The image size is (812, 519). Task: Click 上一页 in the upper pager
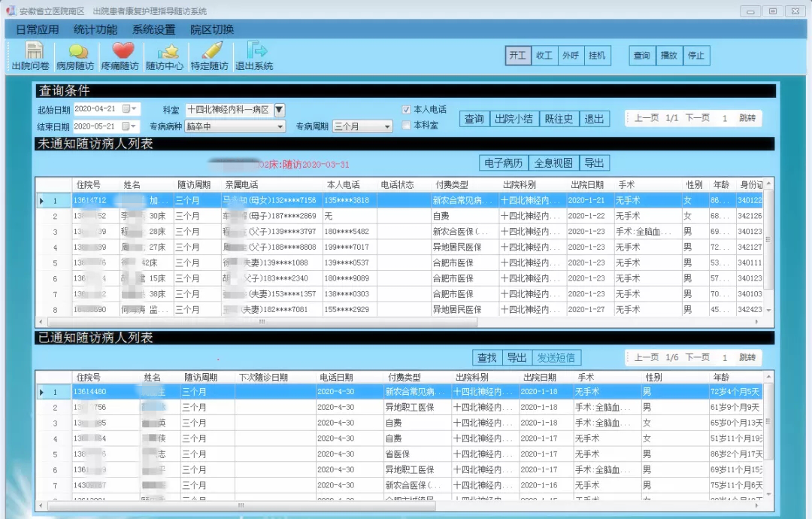(647, 118)
